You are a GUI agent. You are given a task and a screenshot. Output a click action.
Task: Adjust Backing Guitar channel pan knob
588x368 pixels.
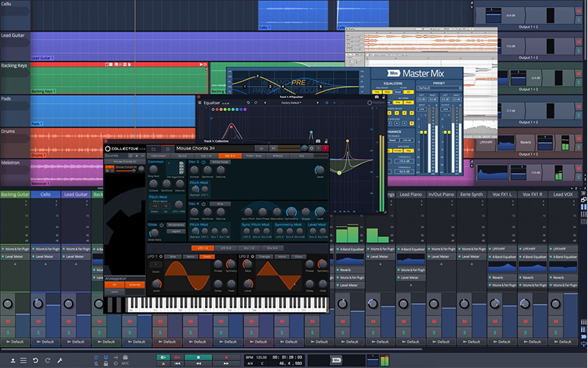pyautogui.click(x=8, y=304)
